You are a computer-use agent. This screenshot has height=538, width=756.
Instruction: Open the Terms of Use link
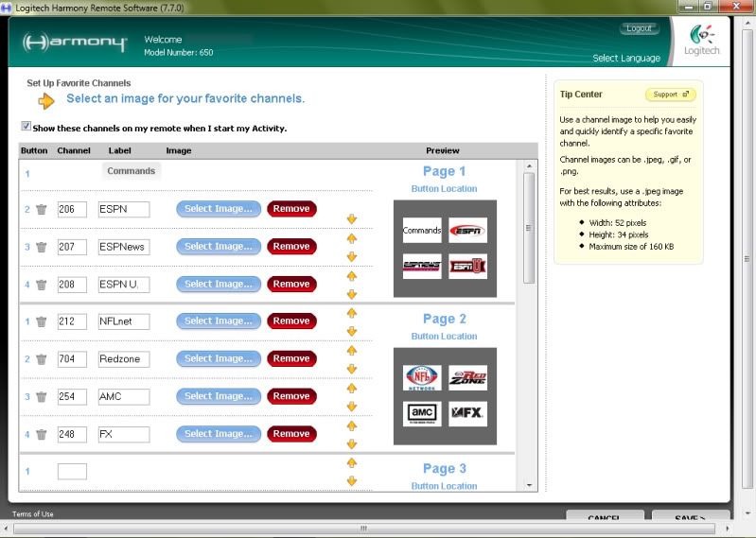click(33, 514)
